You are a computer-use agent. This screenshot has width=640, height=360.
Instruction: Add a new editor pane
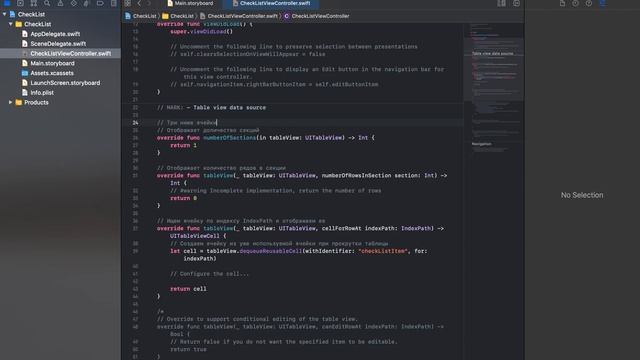pos(516,3)
